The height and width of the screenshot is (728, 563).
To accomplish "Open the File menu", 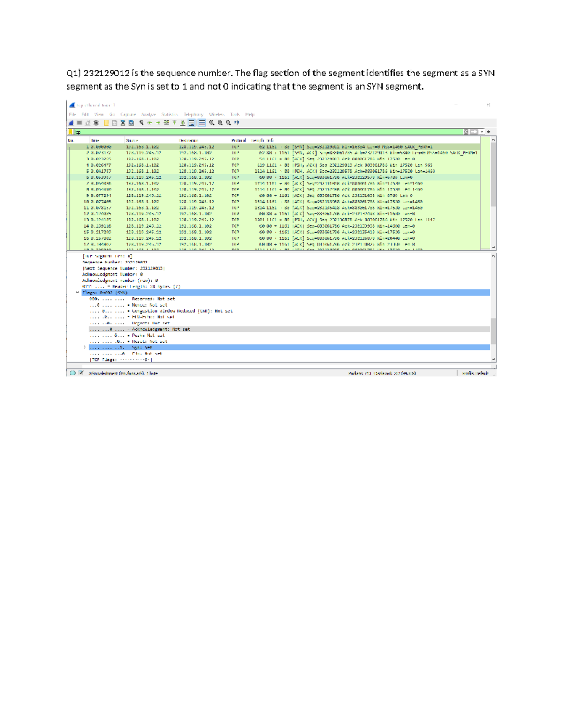I will tap(73, 114).
